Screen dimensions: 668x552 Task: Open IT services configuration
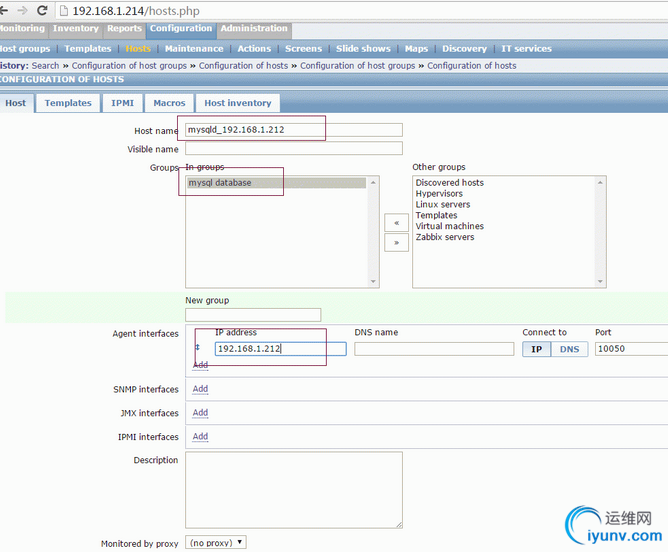(x=526, y=49)
